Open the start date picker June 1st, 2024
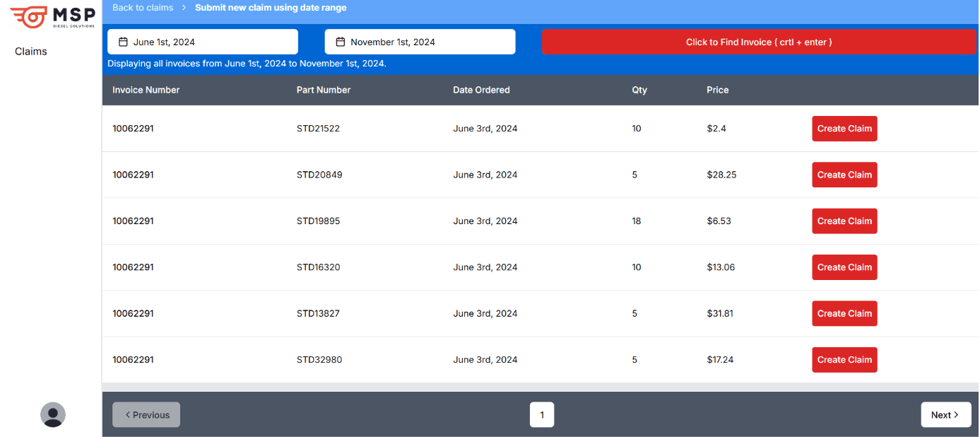Screen dimensions: 980x437 [202, 42]
